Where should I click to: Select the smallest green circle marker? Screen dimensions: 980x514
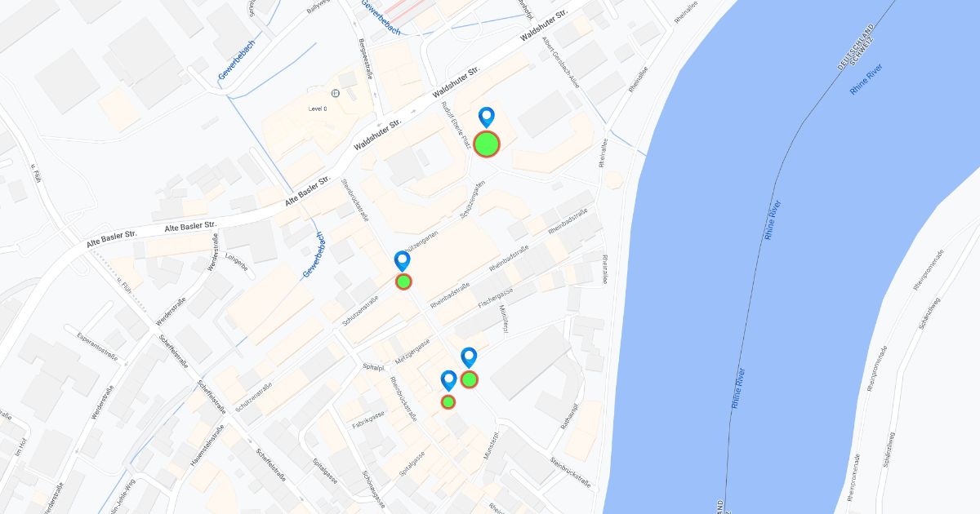coord(448,401)
